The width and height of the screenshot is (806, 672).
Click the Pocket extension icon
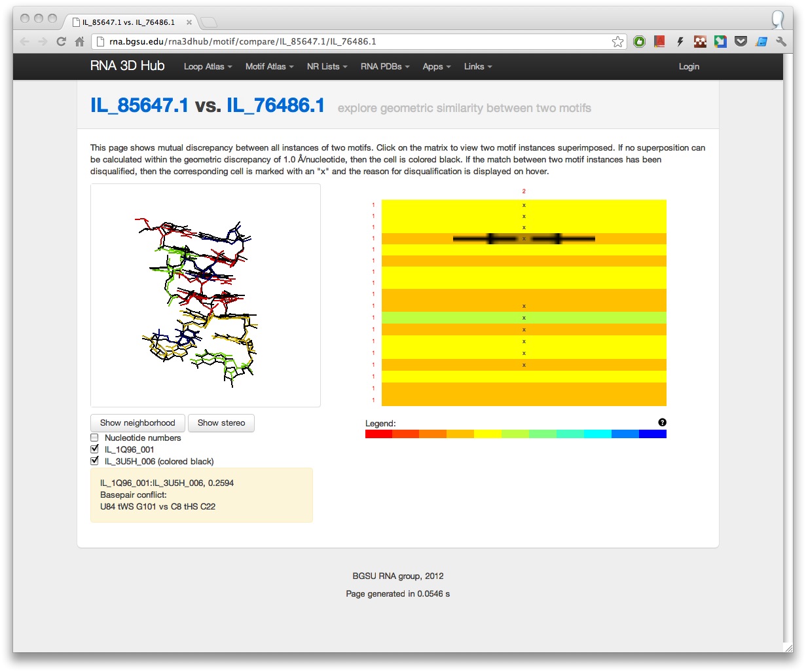(741, 42)
